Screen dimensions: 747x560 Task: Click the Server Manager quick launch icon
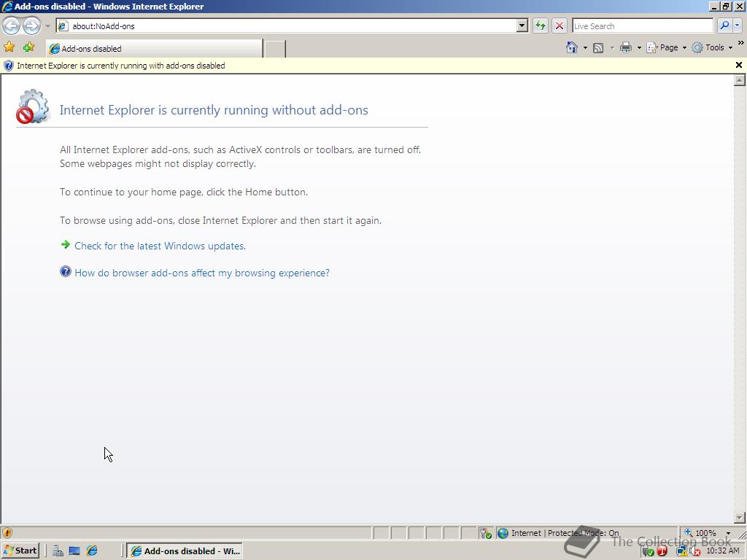[x=58, y=551]
